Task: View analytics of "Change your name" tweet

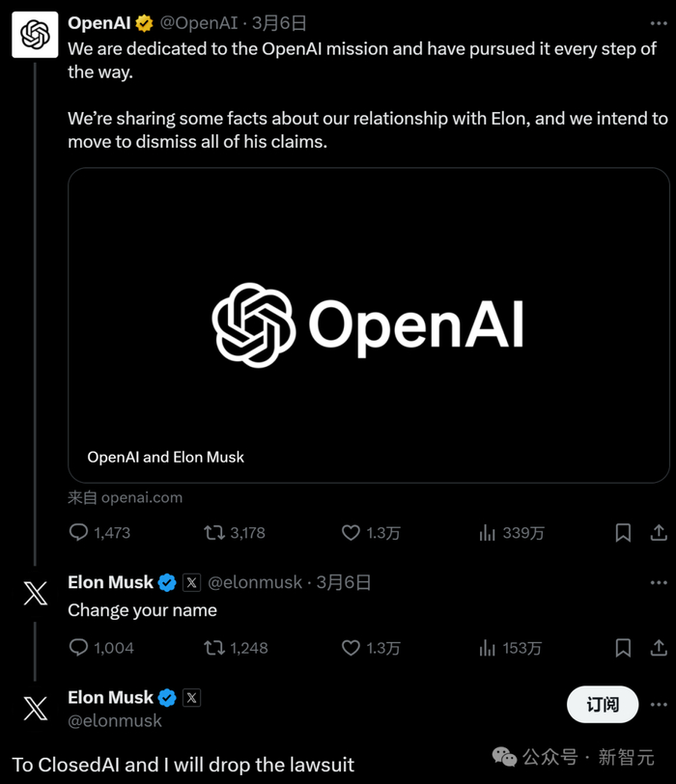Action: [x=488, y=648]
